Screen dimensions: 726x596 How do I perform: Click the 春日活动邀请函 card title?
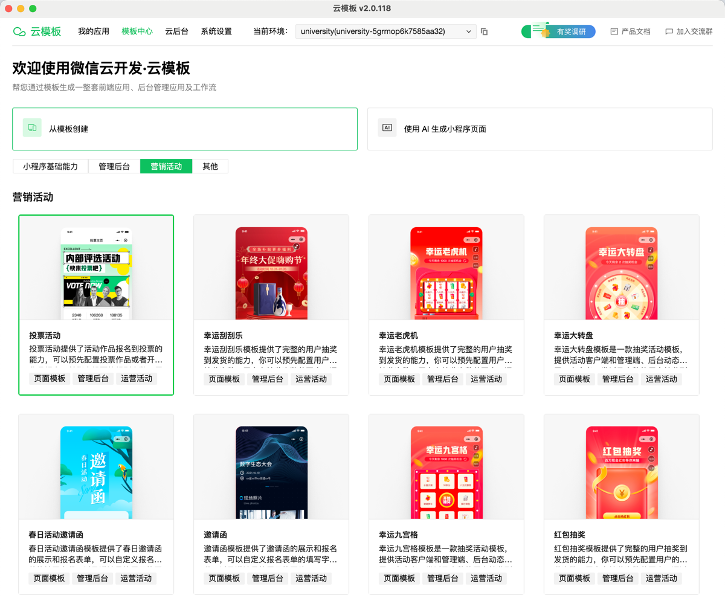[56, 534]
